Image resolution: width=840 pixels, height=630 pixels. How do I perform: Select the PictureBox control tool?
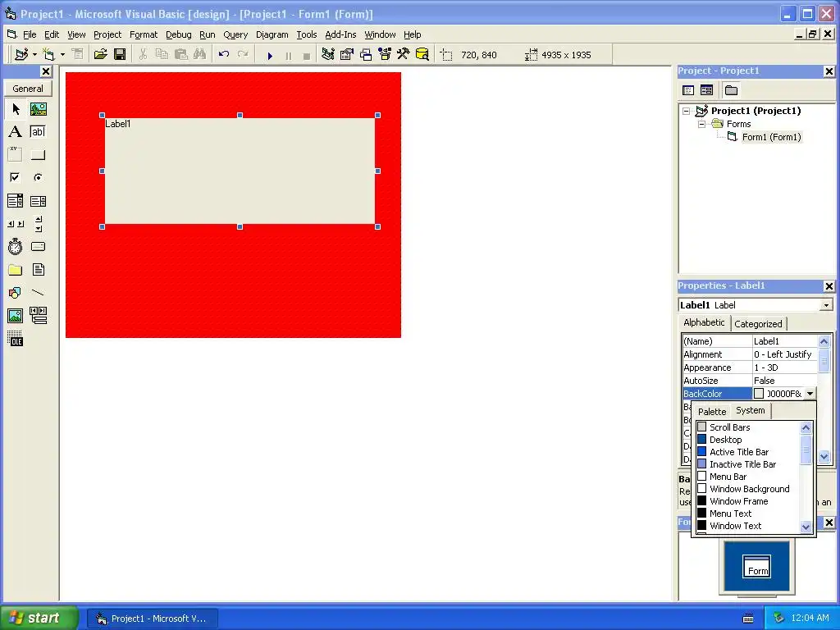pyautogui.click(x=38, y=109)
